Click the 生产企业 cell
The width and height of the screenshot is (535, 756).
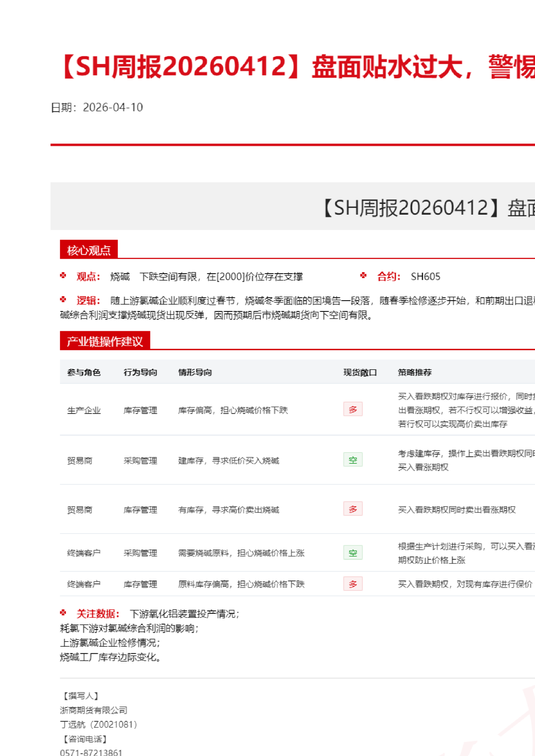tap(84, 410)
